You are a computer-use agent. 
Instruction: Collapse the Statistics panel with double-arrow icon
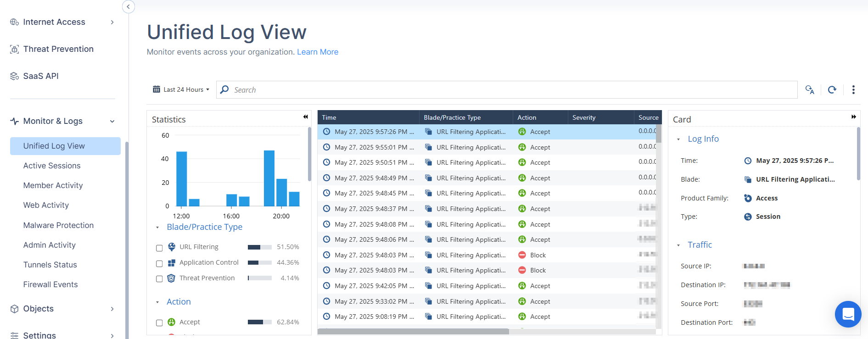point(305,117)
